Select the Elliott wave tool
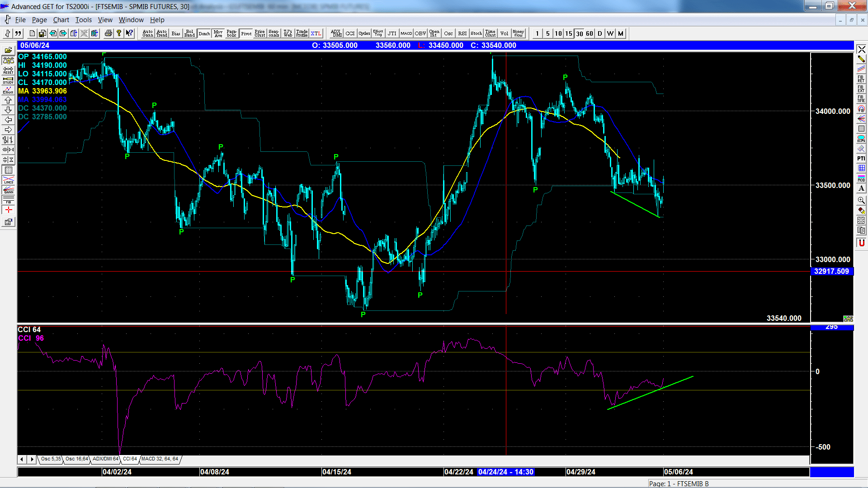 coord(8,90)
